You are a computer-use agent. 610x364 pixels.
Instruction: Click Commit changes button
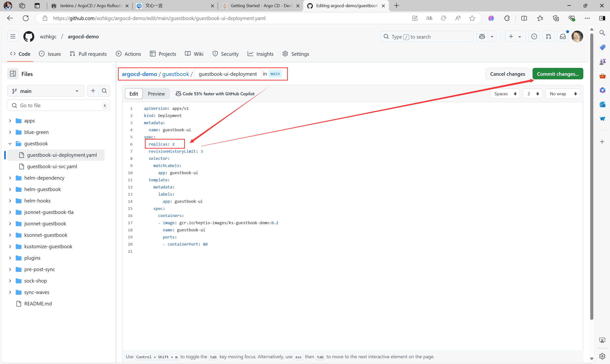click(558, 74)
